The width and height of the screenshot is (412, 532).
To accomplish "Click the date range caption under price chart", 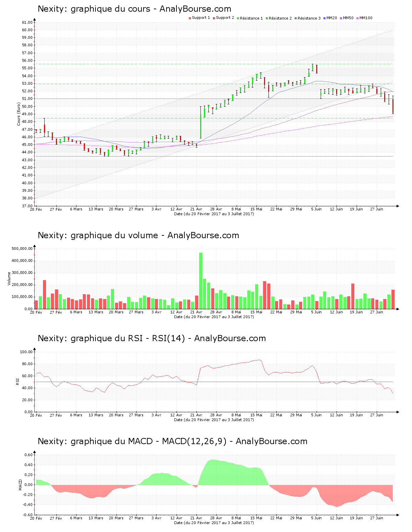I will click(214, 213).
